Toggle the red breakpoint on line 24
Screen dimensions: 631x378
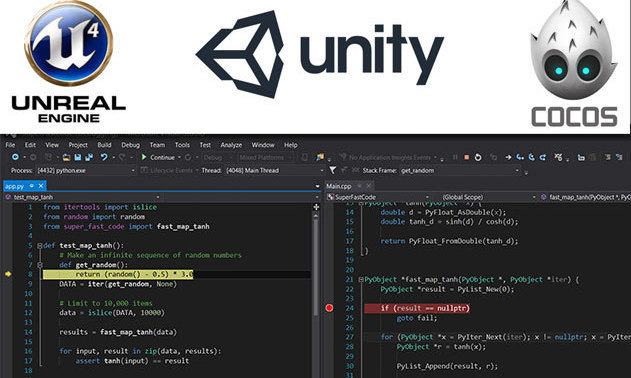(x=329, y=308)
